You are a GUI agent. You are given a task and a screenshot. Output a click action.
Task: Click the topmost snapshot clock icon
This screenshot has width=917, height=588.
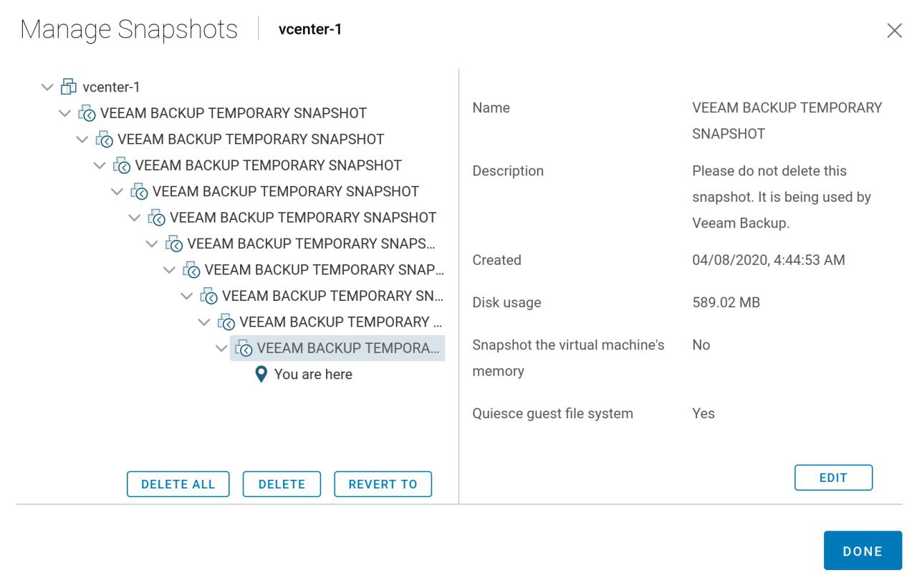[x=87, y=113]
